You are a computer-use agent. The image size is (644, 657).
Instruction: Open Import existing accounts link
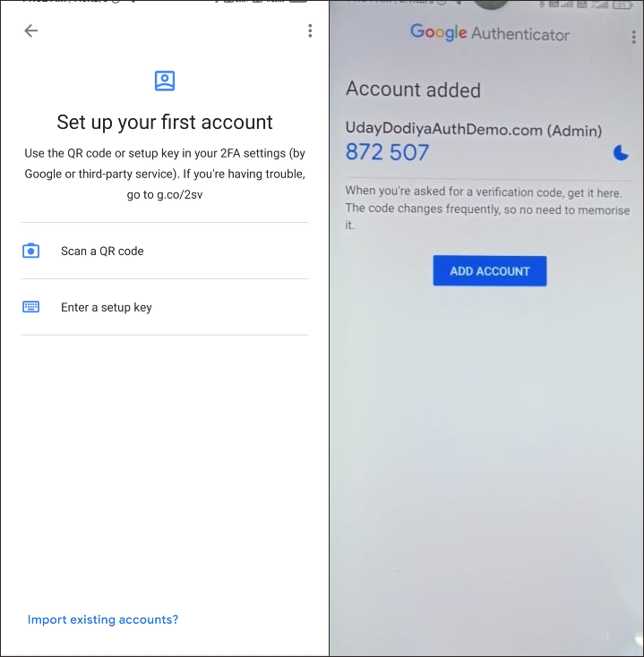point(103,619)
